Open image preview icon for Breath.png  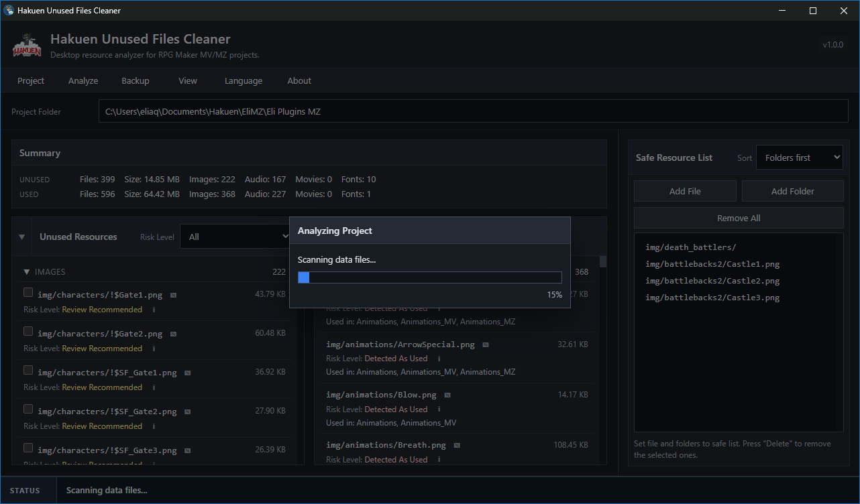457,445
